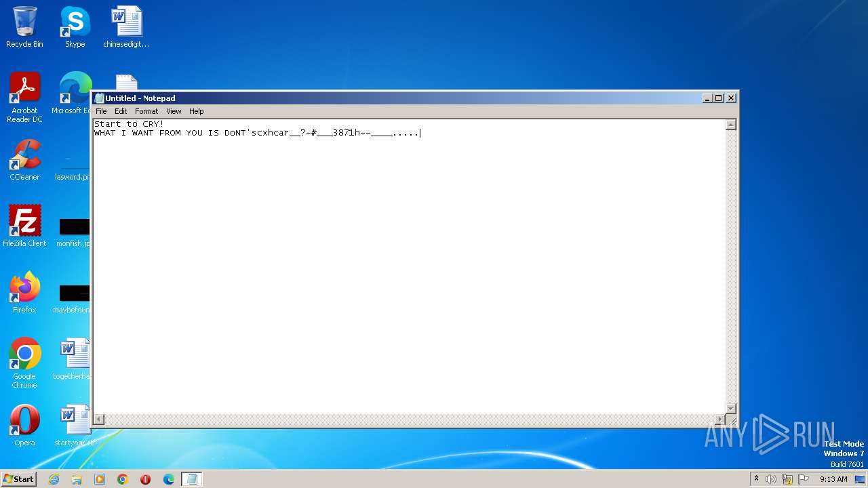Viewport: 868px width, 488px height.
Task: Click the Show desktop button
Action: tap(860, 479)
